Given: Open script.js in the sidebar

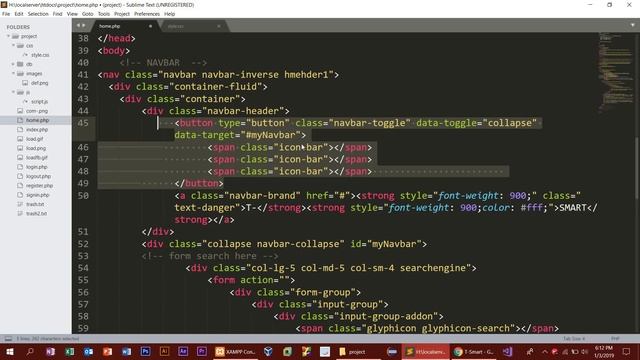Looking at the screenshot, I should click(39, 102).
